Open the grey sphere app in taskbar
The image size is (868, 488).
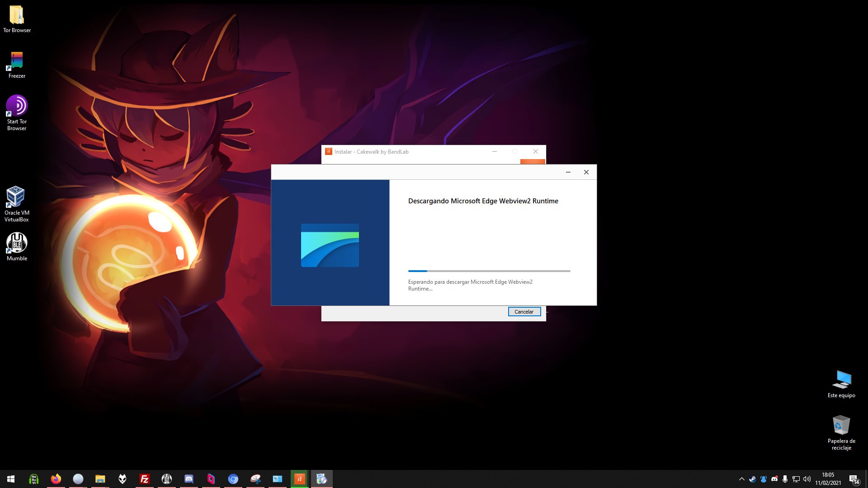point(78,479)
